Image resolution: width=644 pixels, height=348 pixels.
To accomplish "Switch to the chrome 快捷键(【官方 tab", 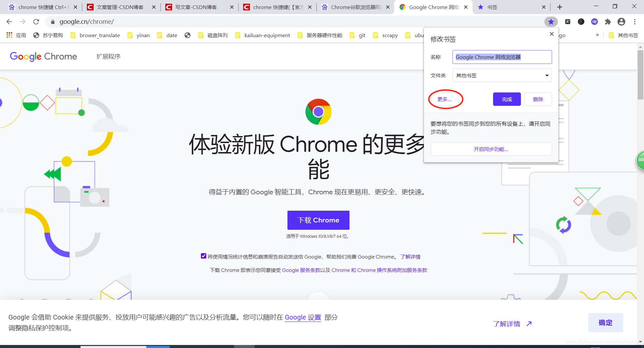I will click(277, 7).
